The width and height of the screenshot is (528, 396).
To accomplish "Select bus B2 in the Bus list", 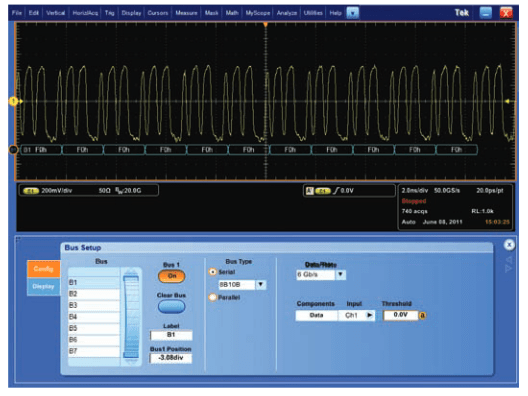I will point(94,294).
